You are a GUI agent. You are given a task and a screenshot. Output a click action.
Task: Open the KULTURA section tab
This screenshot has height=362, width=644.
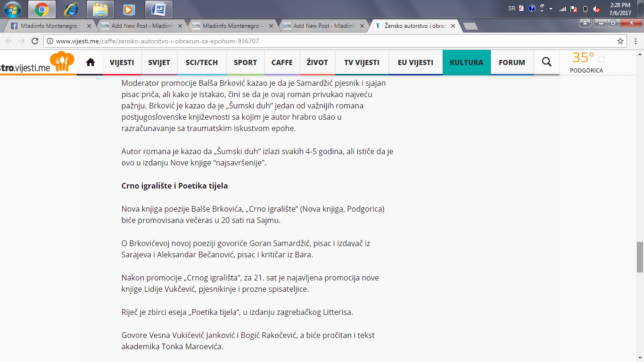coord(466,62)
